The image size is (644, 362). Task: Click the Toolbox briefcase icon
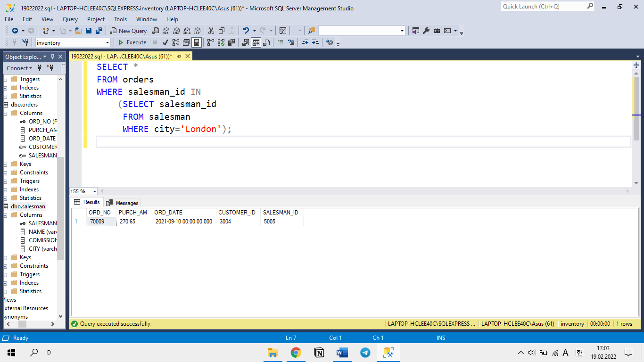click(437, 31)
